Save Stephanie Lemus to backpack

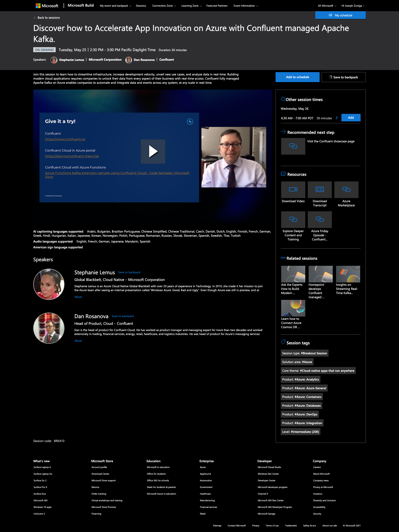[129, 272]
